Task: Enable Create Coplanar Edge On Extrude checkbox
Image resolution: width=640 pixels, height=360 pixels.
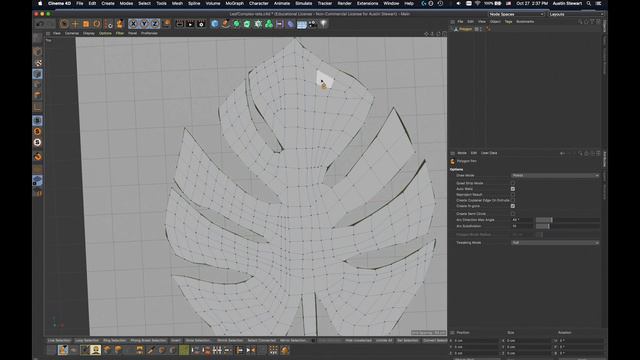Action: pyautogui.click(x=513, y=200)
